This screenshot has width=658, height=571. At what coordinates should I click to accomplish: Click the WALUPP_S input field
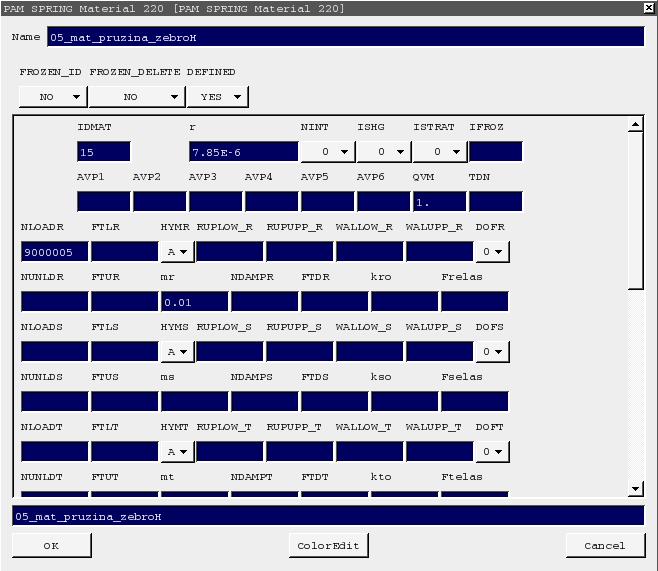click(440, 352)
